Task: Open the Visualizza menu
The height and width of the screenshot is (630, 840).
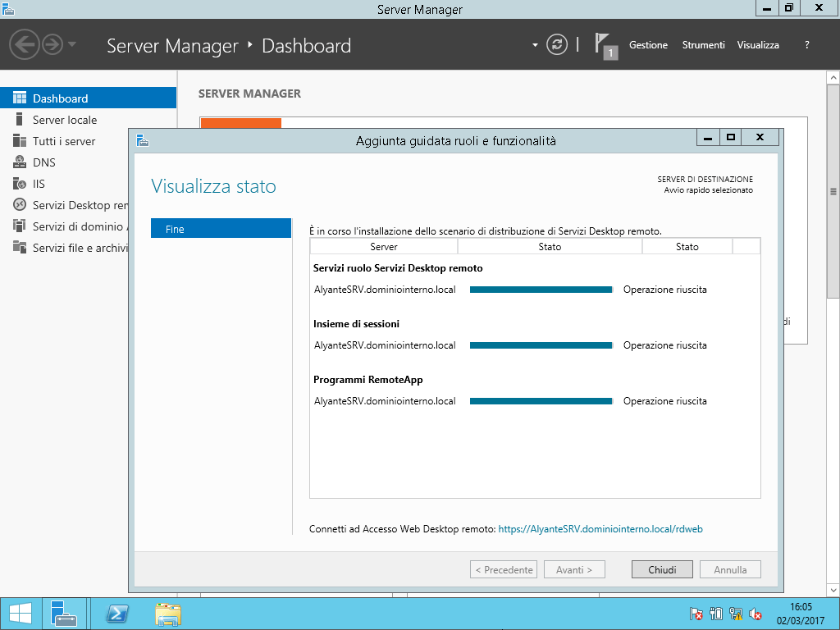Action: tap(758, 45)
